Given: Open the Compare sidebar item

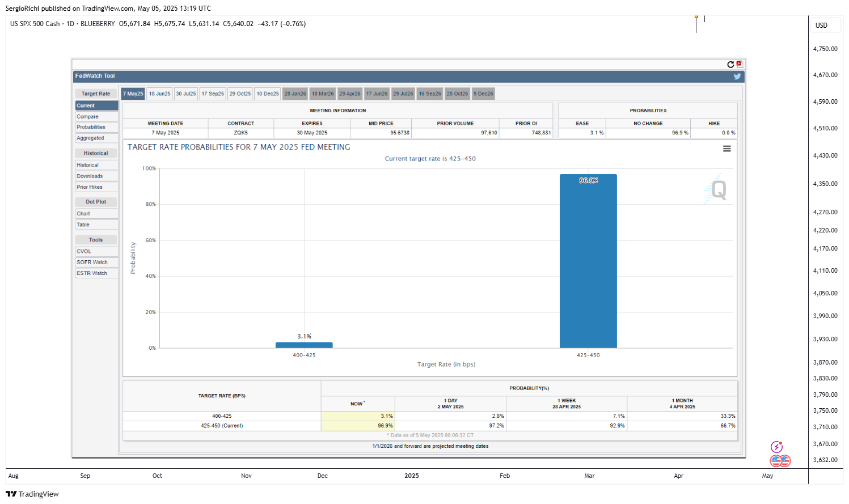Looking at the screenshot, I should pos(96,117).
